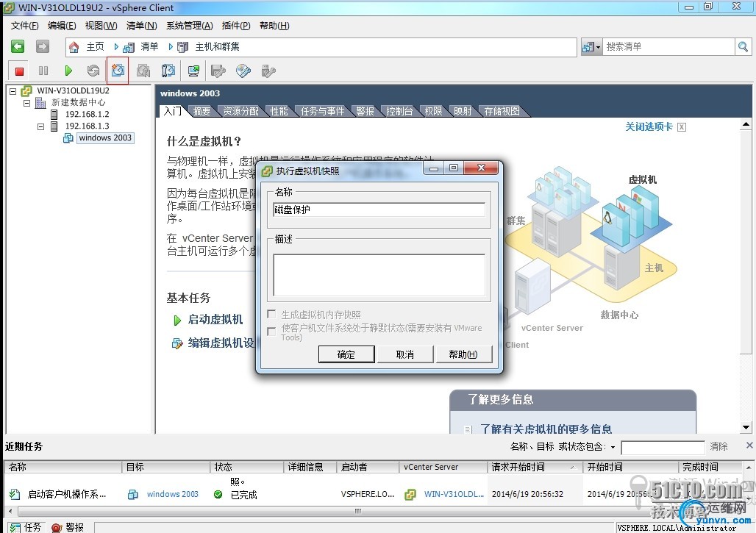Click the red power off button
The image size is (756, 533).
[19, 71]
